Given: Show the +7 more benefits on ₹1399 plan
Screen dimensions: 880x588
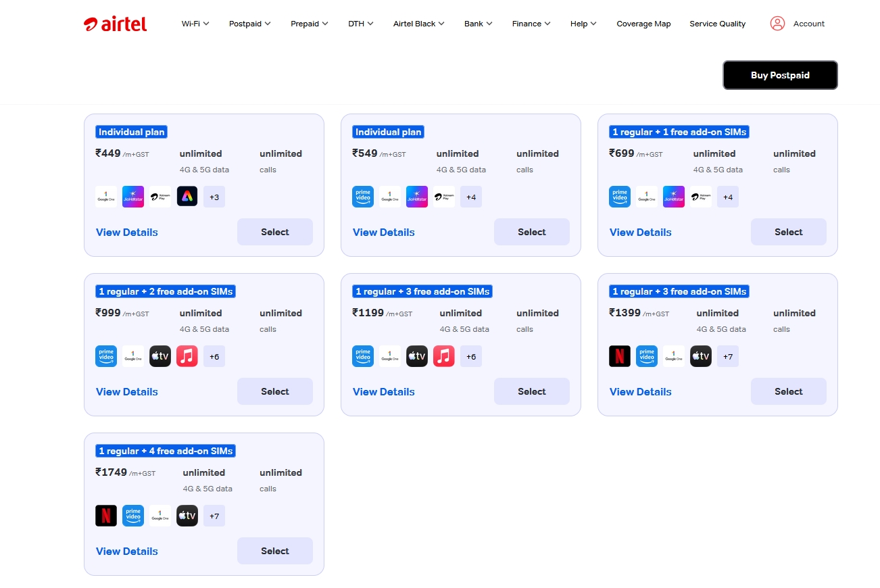Looking at the screenshot, I should click(x=728, y=356).
